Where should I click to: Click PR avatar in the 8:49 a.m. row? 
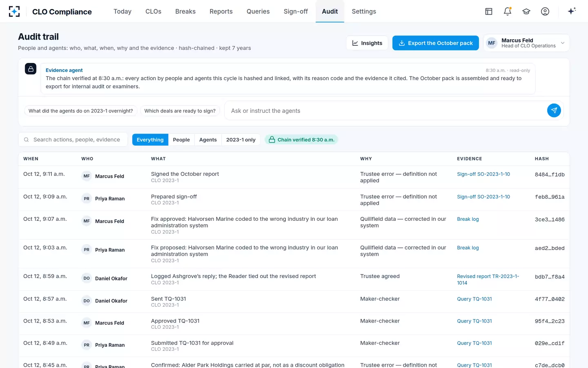tap(87, 345)
